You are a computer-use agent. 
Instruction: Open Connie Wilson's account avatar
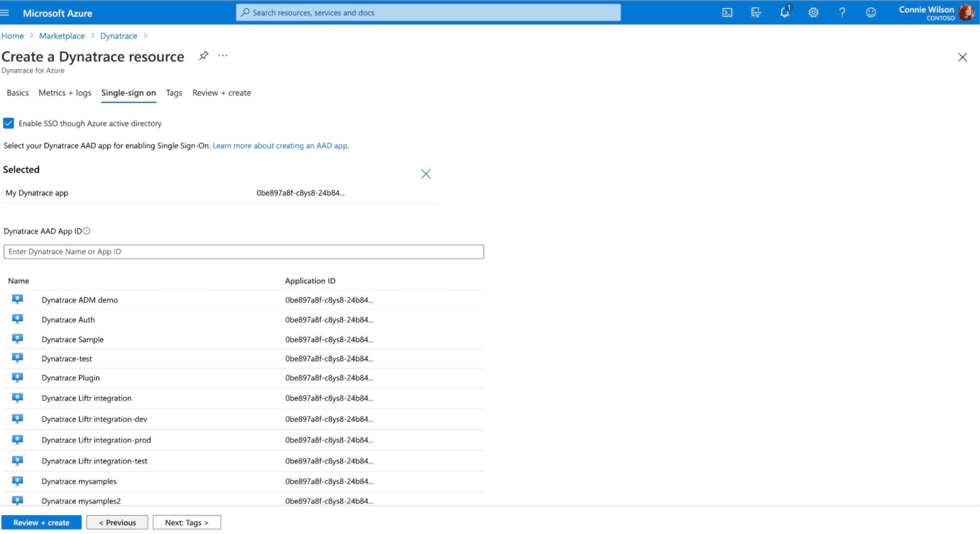pyautogui.click(x=966, y=13)
